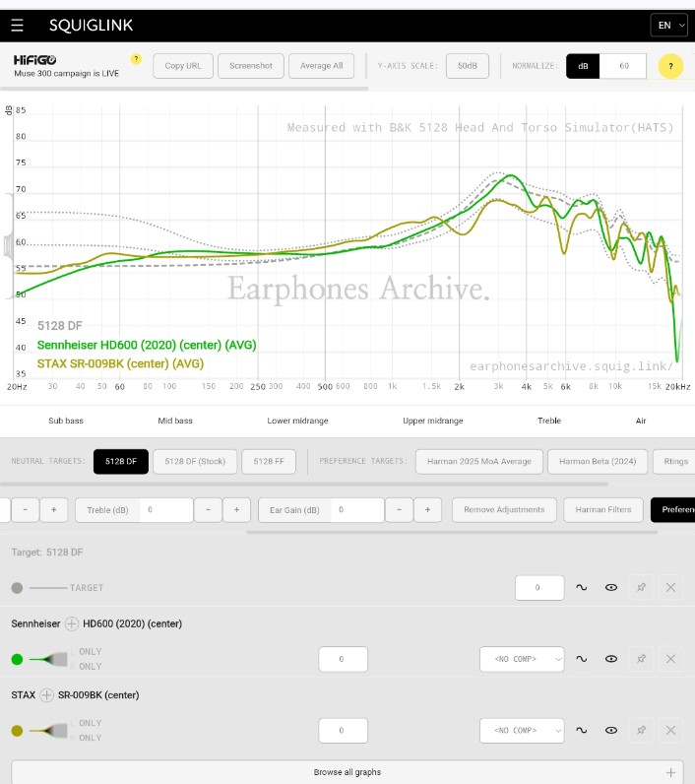Click the Harman Filters button
Image resolution: width=695 pixels, height=784 pixels.
coord(603,510)
